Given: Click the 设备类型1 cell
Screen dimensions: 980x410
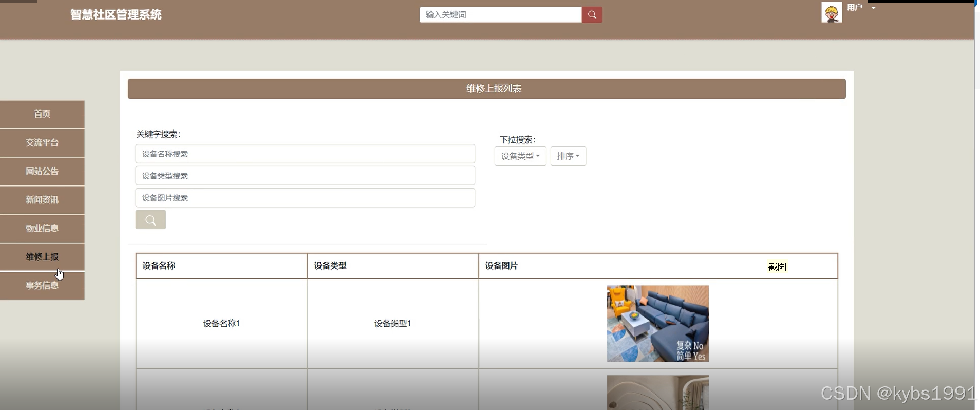Looking at the screenshot, I should (x=393, y=324).
